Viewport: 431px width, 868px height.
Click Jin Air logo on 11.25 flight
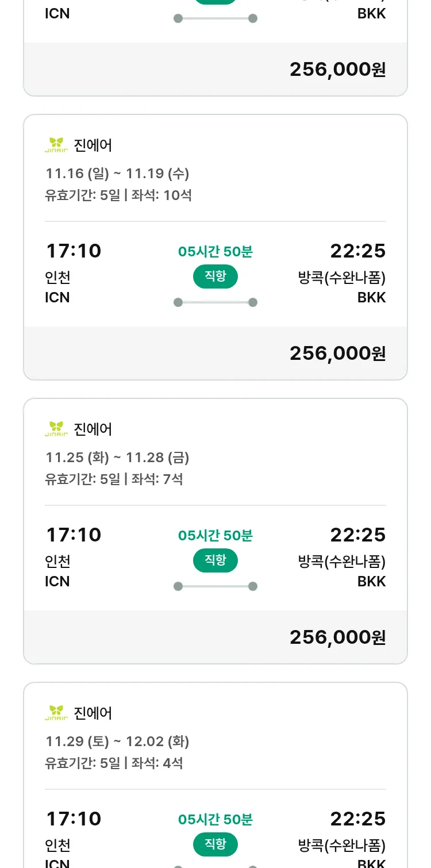tap(56, 429)
